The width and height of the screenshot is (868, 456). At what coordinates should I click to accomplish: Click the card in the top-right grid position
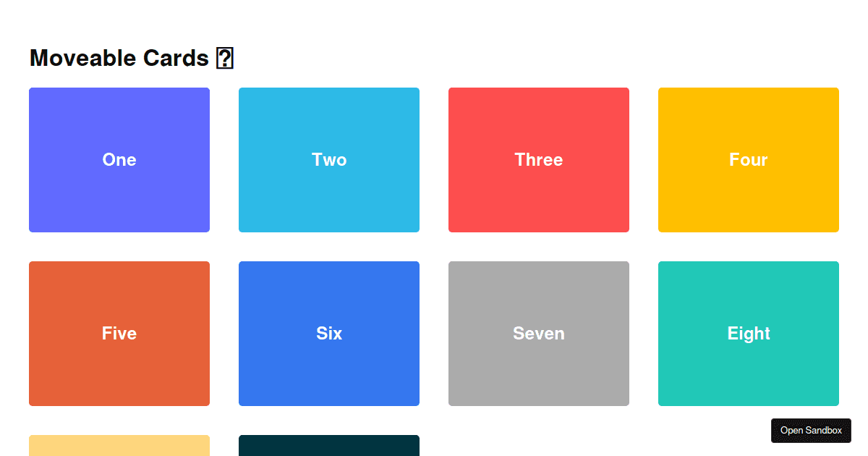(749, 159)
